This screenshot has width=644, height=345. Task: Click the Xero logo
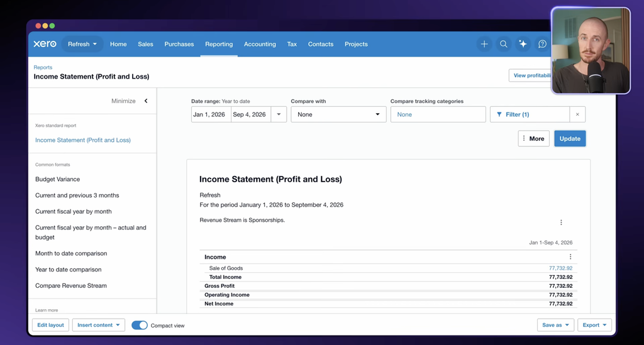click(45, 44)
